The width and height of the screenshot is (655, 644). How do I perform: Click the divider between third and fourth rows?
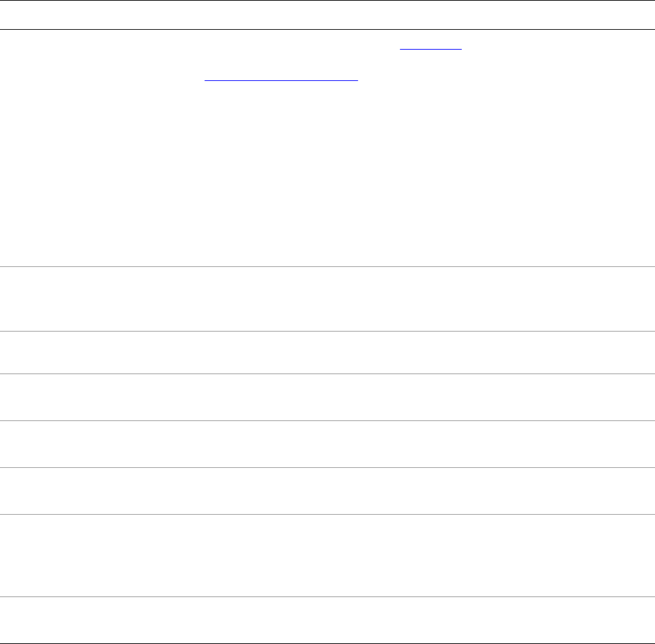[327, 374]
